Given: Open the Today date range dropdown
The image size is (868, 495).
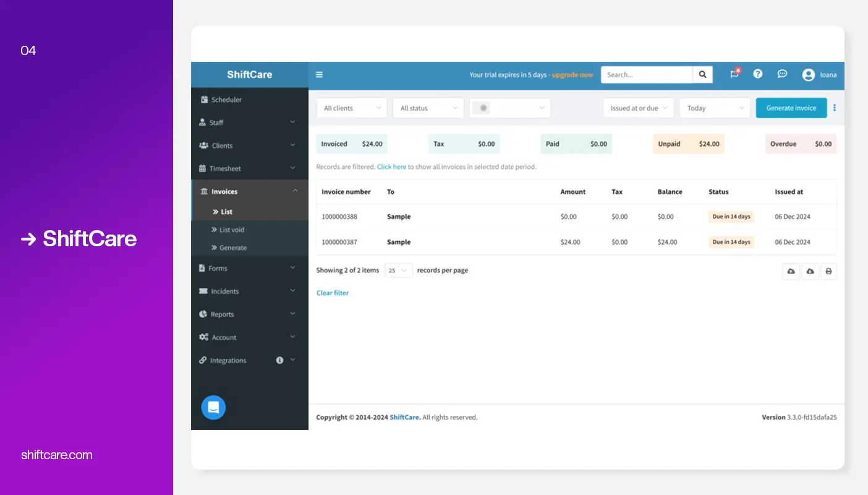Looking at the screenshot, I should point(715,108).
